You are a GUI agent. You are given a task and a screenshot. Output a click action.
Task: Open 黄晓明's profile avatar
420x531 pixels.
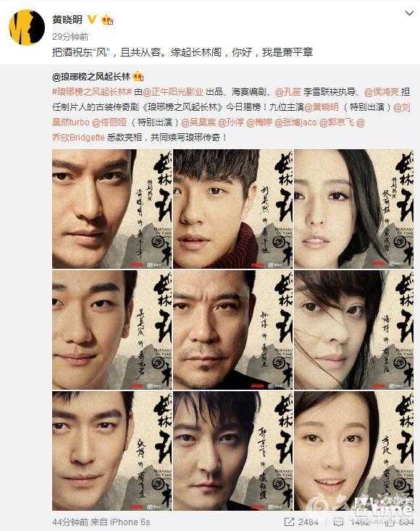click(x=27, y=28)
